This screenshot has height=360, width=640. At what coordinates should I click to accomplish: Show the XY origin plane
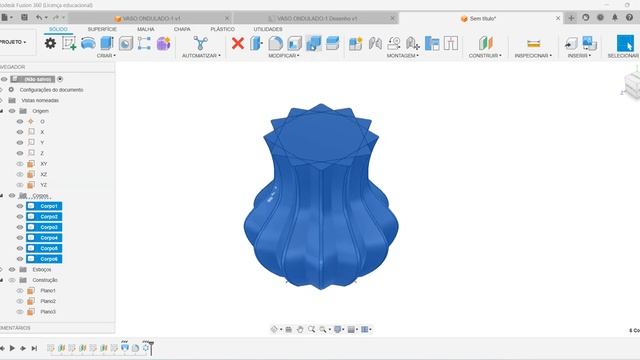coord(20,164)
